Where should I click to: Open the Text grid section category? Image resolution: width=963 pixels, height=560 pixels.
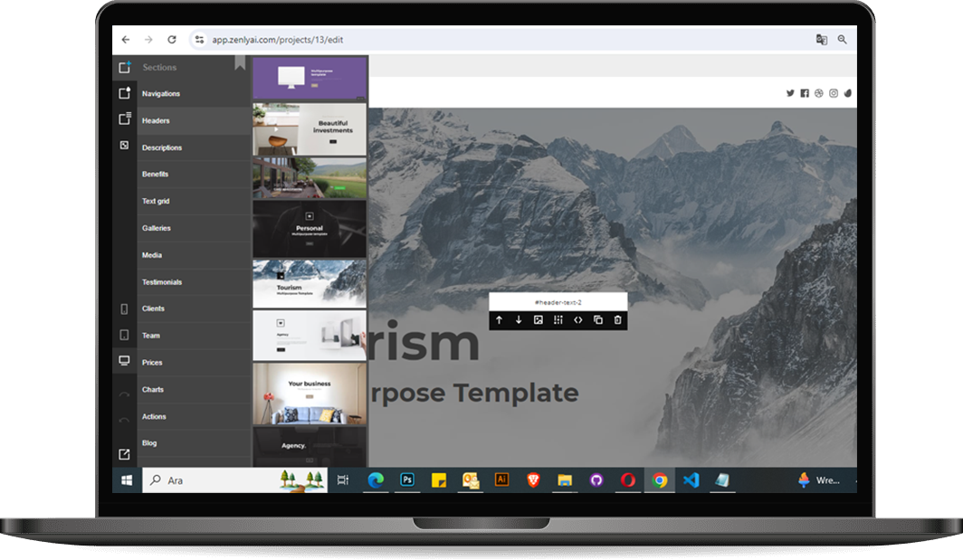pos(194,201)
